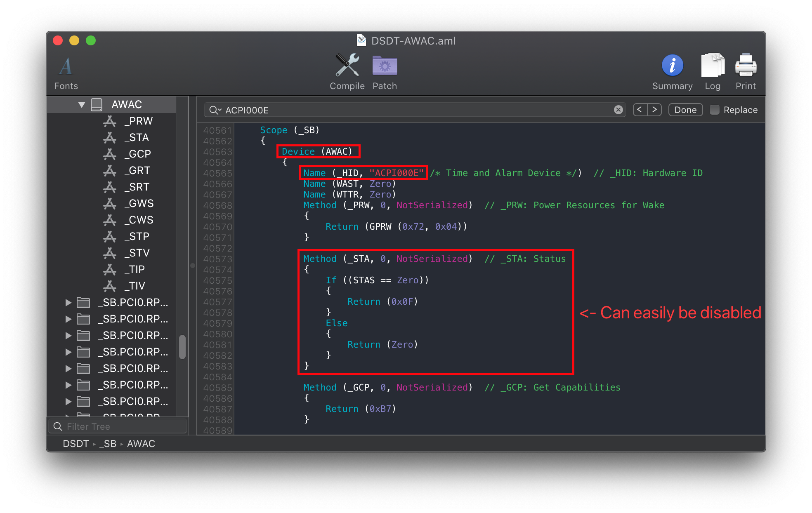Image resolution: width=812 pixels, height=513 pixels.
Task: Click the Done button to close search
Action: (x=685, y=110)
